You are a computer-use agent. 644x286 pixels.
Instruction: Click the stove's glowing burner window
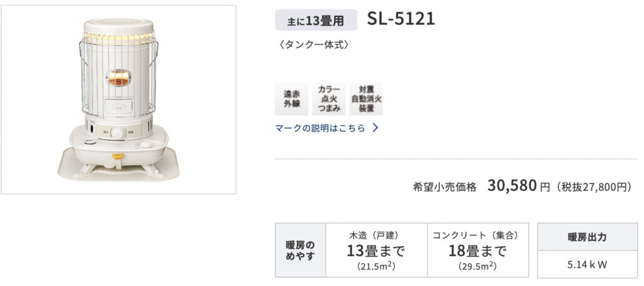pos(119,77)
